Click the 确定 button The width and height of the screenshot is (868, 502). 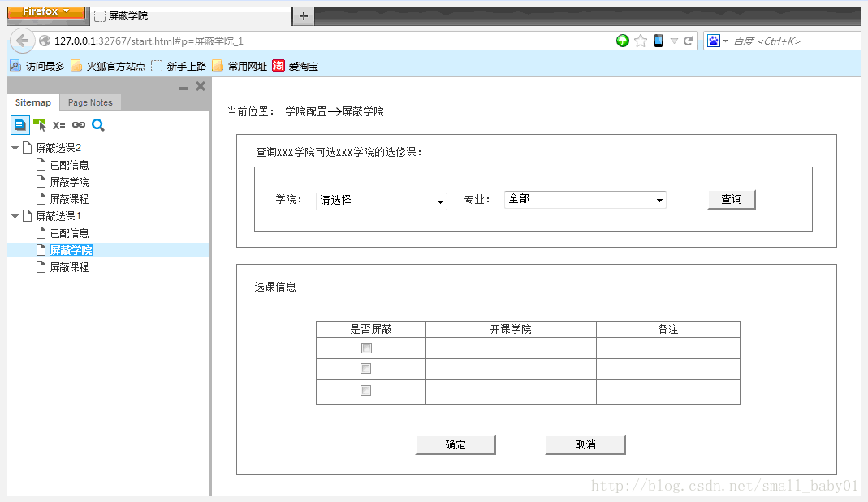(456, 445)
